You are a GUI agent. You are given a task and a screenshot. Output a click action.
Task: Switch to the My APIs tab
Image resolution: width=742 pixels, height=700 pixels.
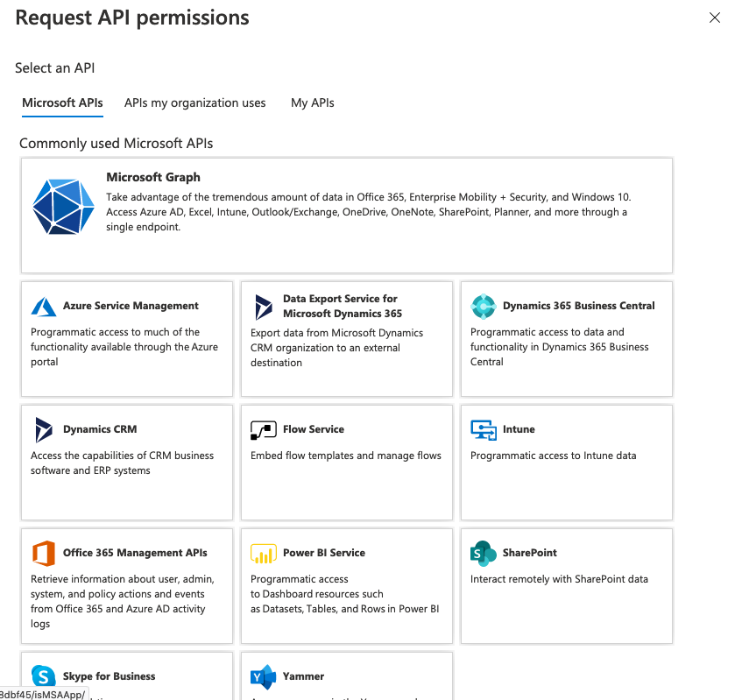tap(313, 103)
